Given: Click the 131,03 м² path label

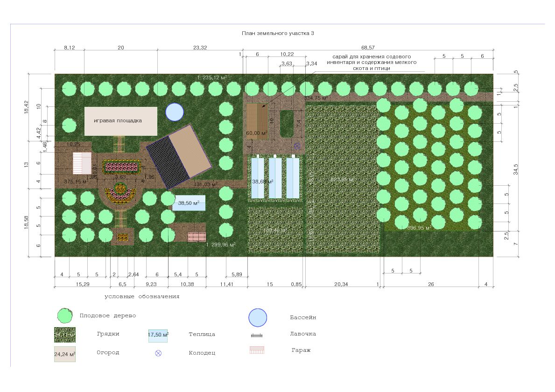Looking at the screenshot, I should pos(205,184).
